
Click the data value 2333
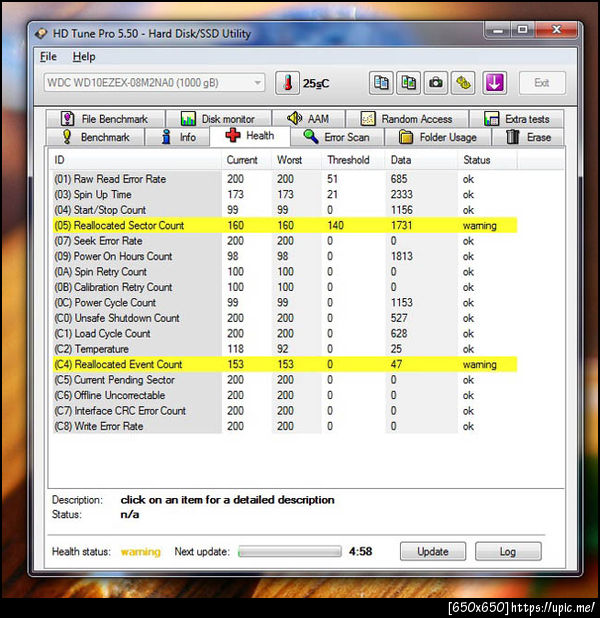[401, 195]
